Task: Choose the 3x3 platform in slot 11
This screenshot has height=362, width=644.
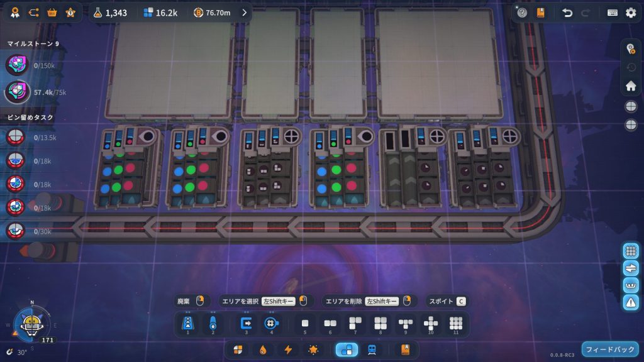Action: (456, 324)
